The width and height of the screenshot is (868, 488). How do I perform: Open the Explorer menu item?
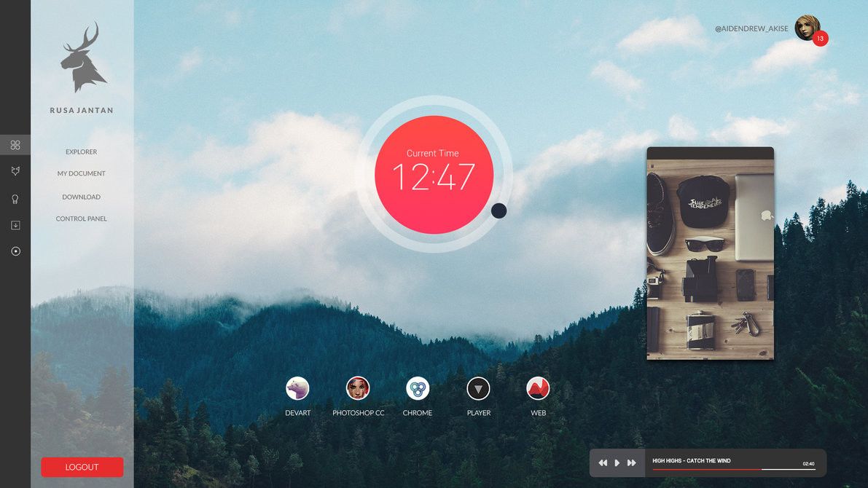(x=82, y=151)
